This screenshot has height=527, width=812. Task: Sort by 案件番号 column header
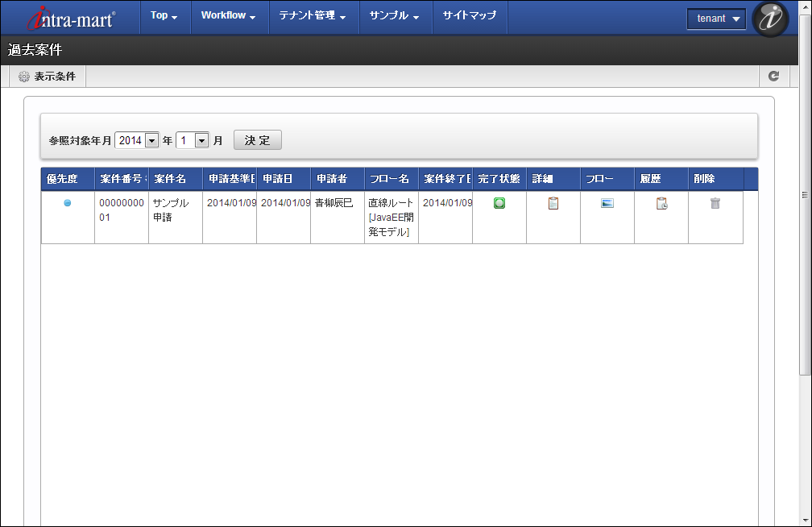tap(121, 179)
